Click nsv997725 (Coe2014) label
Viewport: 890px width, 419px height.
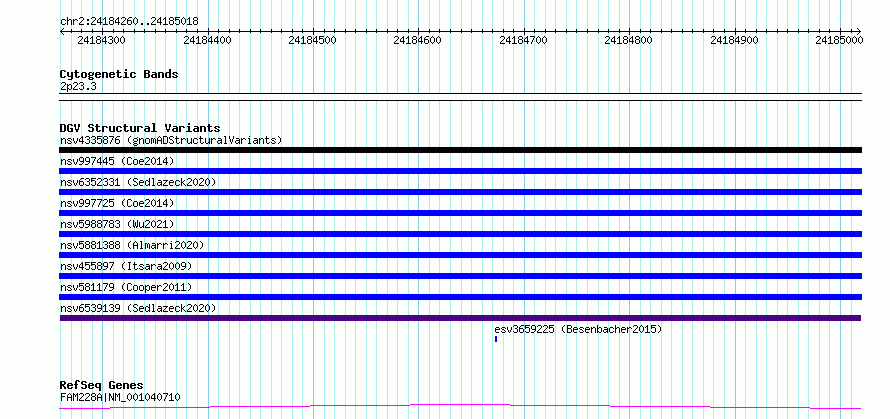[117, 203]
